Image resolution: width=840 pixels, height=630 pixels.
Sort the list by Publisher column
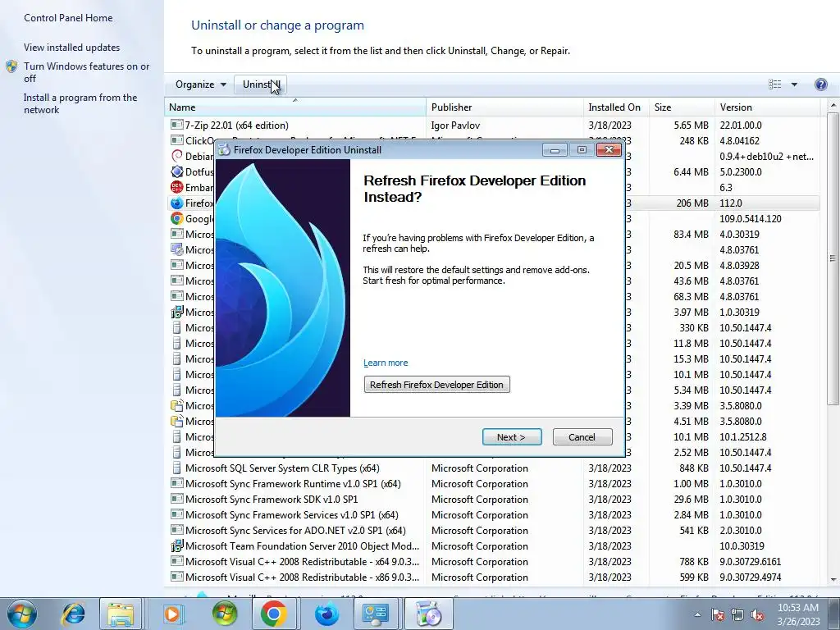point(504,107)
